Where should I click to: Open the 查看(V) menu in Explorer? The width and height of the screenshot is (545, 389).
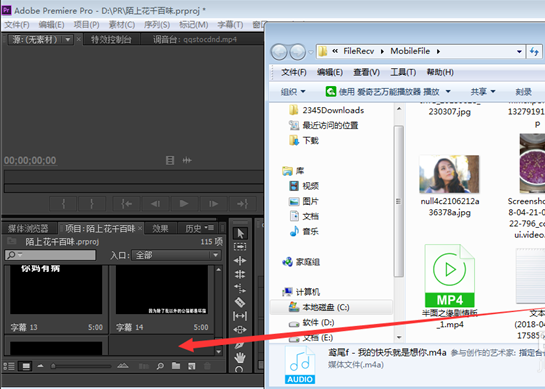(366, 72)
